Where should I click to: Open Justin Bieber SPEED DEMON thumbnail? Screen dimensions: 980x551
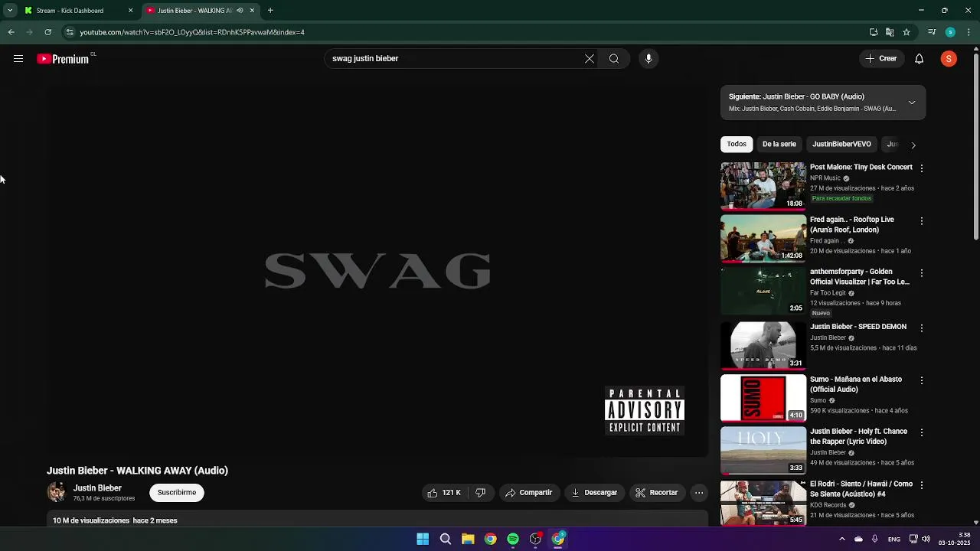[x=763, y=345]
